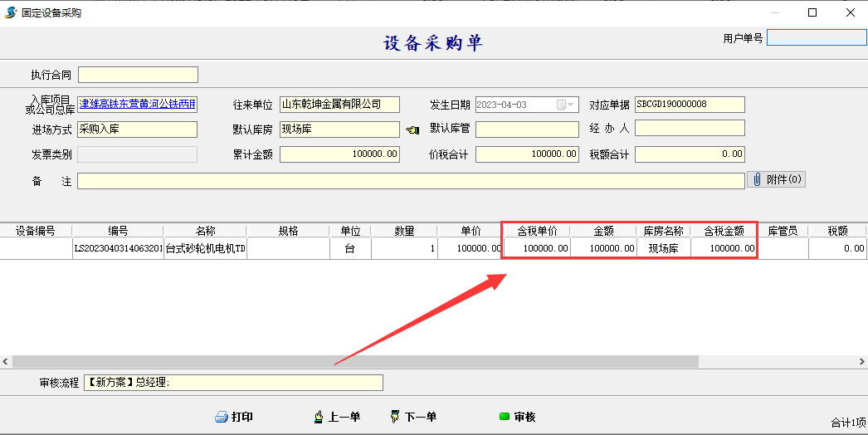This screenshot has height=435, width=868.
Task: Click the 用户单号 input field
Action: pyautogui.click(x=816, y=37)
